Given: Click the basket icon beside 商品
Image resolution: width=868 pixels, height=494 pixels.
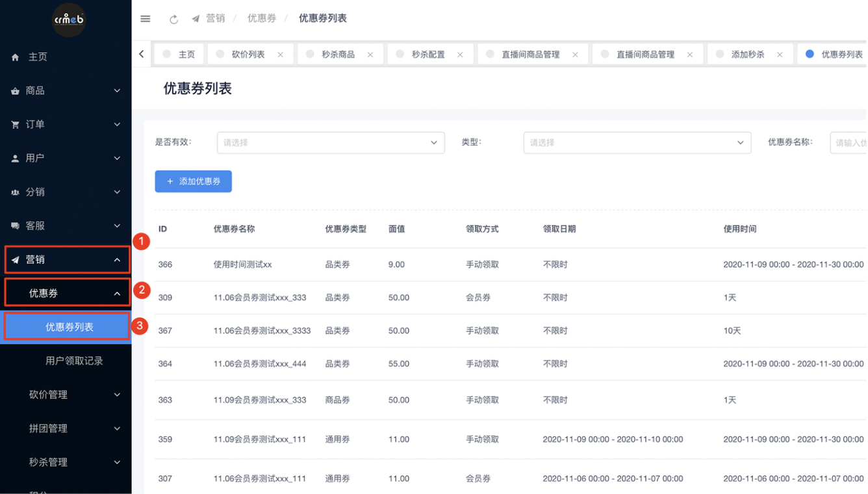Looking at the screenshot, I should point(15,91).
